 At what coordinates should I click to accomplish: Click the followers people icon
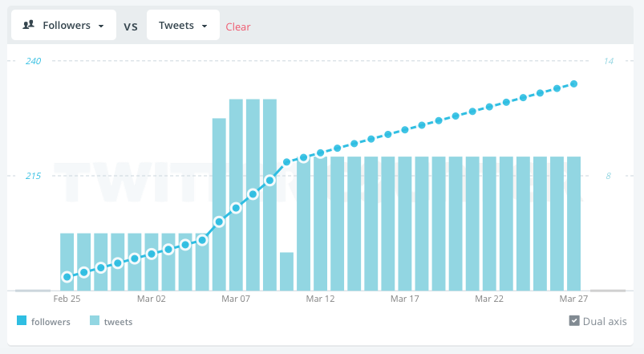28,26
